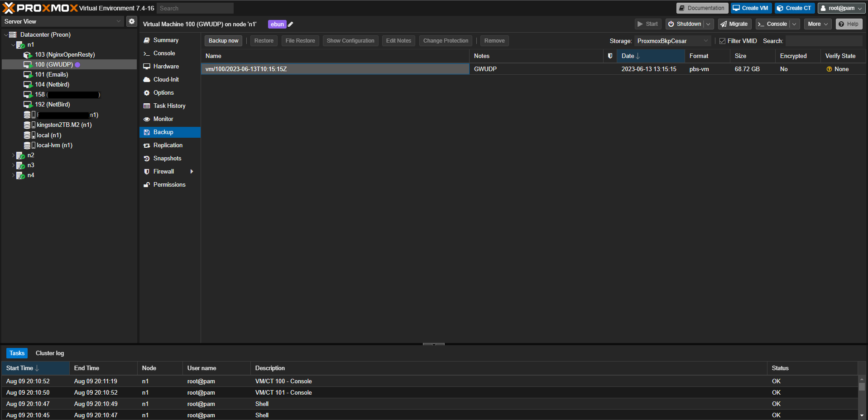This screenshot has height=420, width=868.
Task: Click the 'VM/CT 100 - Console' task row
Action: [x=429, y=381]
